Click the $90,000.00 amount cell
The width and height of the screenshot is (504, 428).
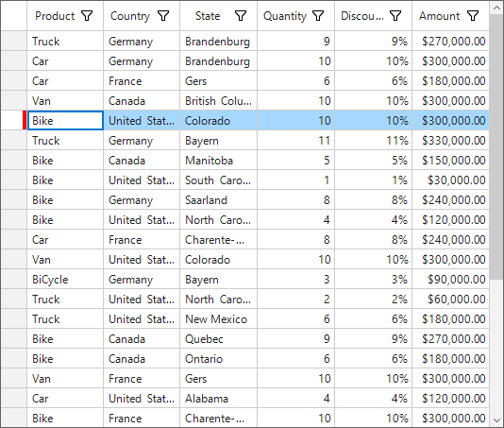450,280
